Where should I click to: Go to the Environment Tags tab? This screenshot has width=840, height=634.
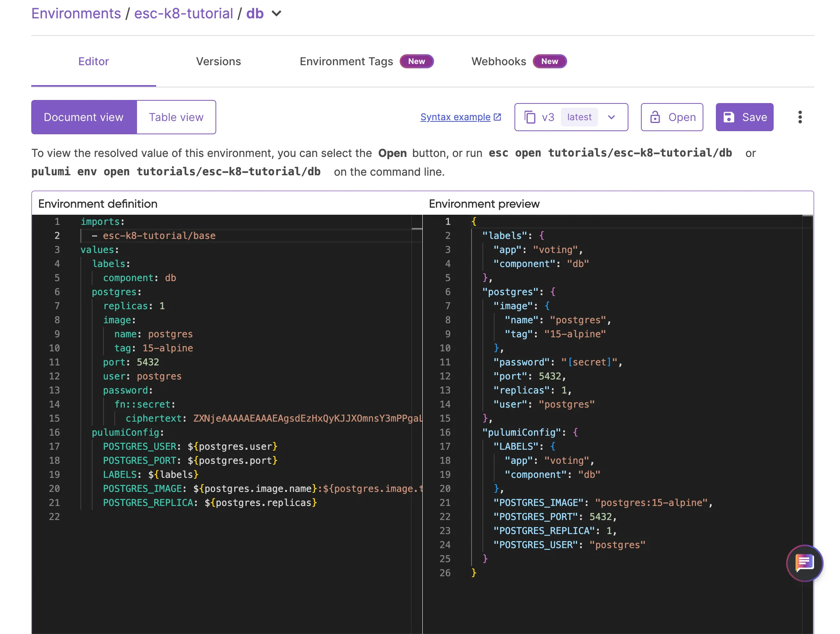tap(346, 61)
